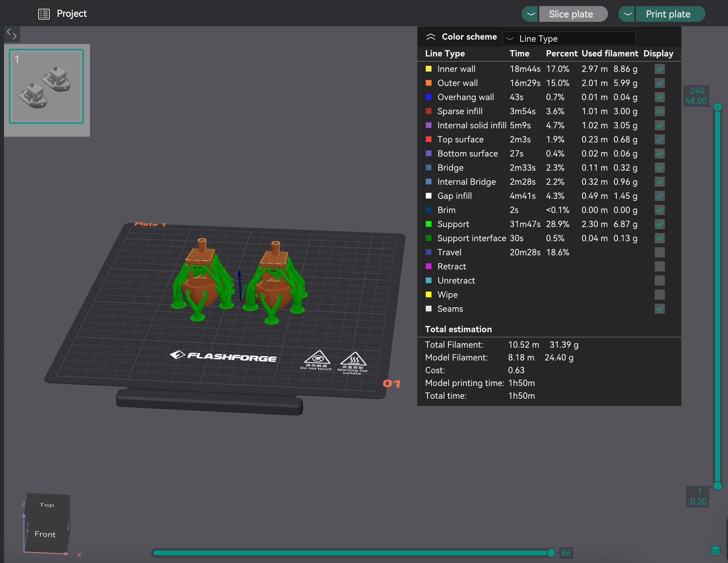The height and width of the screenshot is (563, 728).
Task: Collapse the Color scheme panel
Action: (430, 37)
